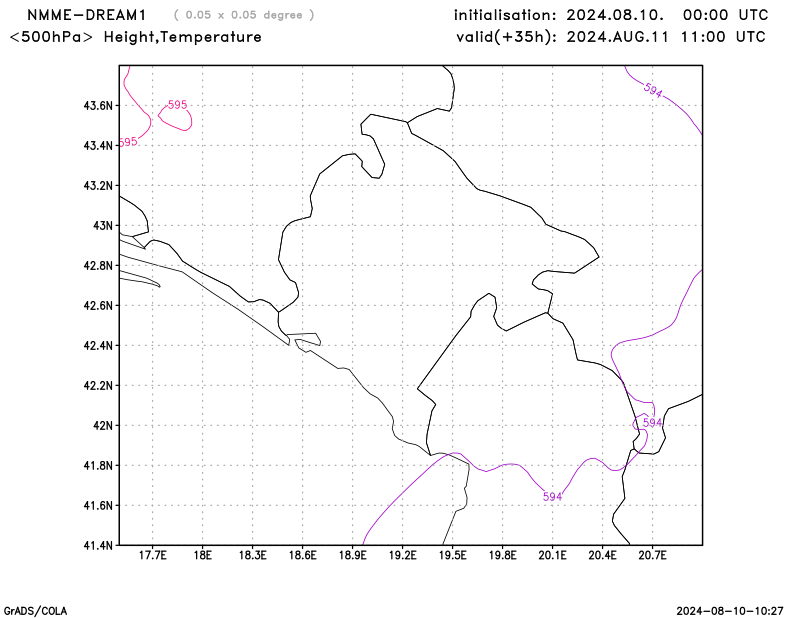
Task: Click the valid(+35h) 2024.AUG.11 11:00 UTC text
Action: point(611,37)
